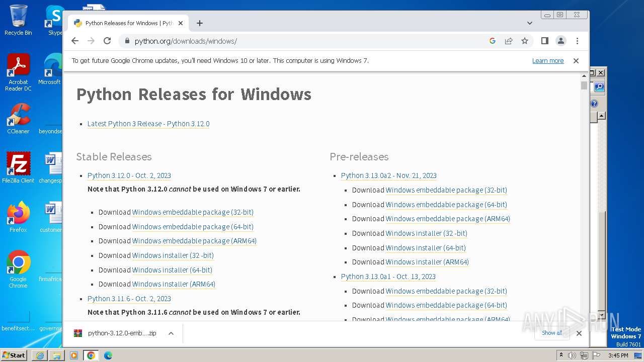Image resolution: width=644 pixels, height=362 pixels.
Task: Download 3.13.0a2 Windows installer (64-bit)
Action: 426,248
